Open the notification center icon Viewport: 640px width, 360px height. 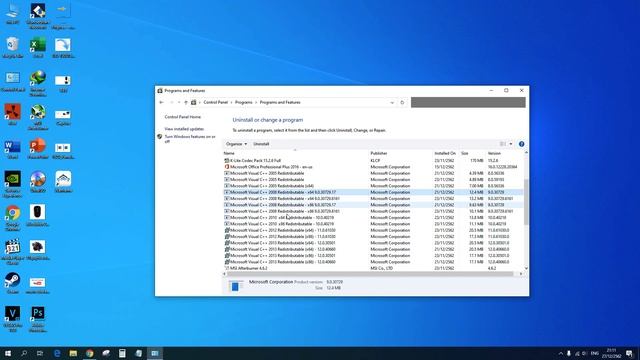(x=629, y=353)
